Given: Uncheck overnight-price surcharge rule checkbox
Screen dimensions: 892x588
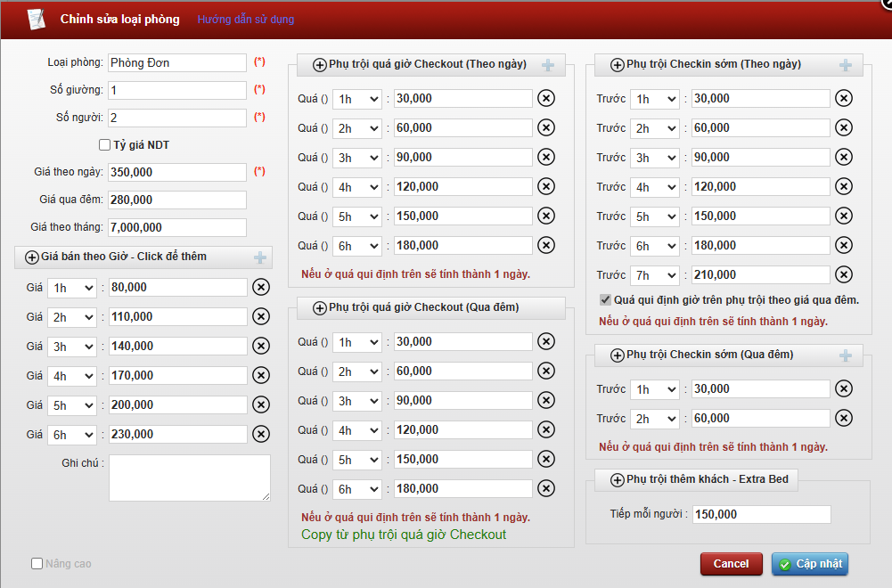Looking at the screenshot, I should (606, 300).
